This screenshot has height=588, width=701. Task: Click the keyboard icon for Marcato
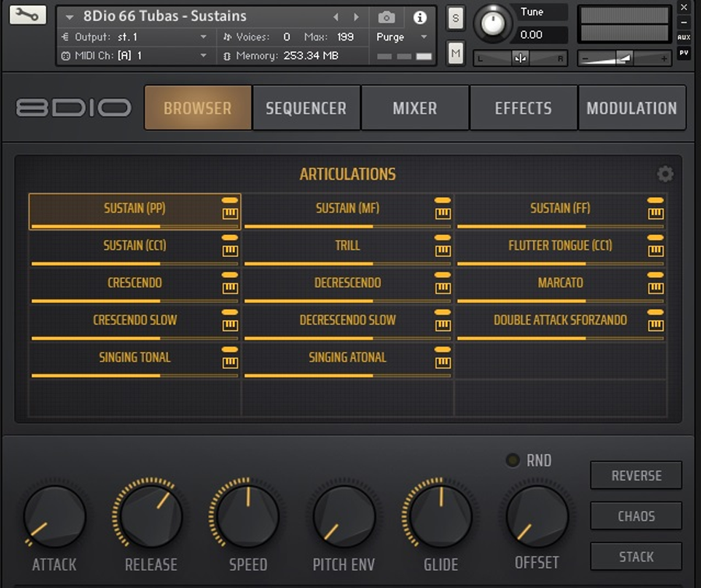tap(655, 288)
